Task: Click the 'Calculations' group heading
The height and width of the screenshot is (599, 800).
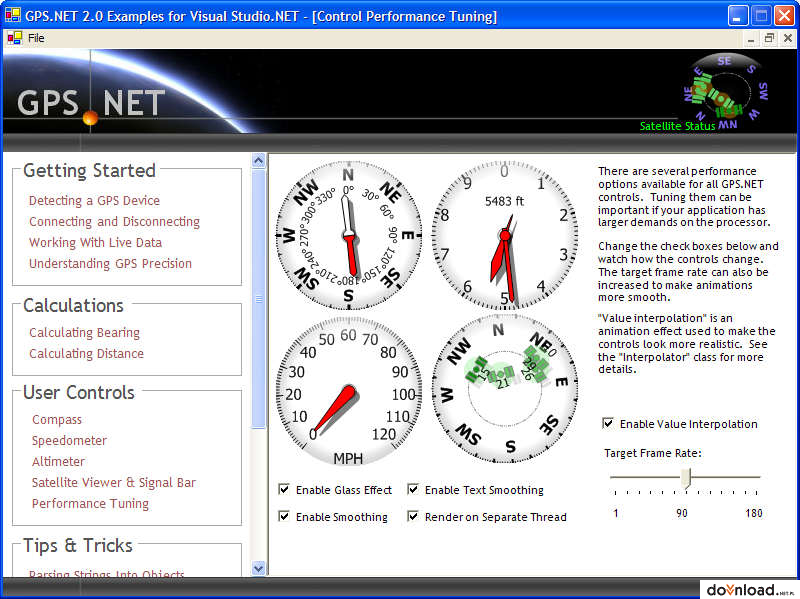Action: pyautogui.click(x=73, y=305)
